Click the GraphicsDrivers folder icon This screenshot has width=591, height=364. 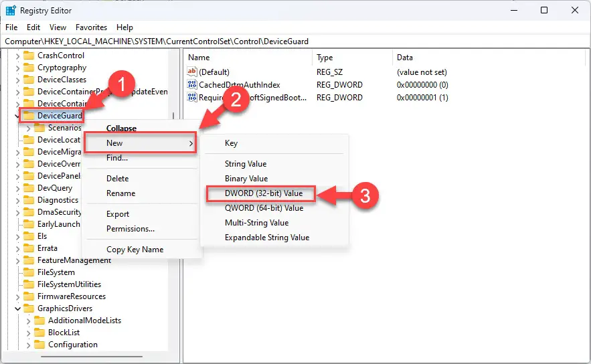point(29,308)
